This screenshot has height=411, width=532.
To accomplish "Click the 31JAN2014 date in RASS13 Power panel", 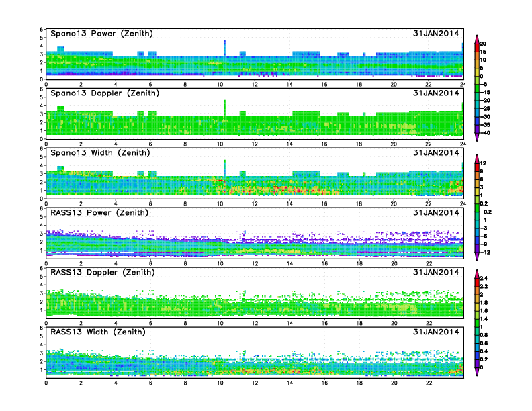I will pyautogui.click(x=436, y=212).
